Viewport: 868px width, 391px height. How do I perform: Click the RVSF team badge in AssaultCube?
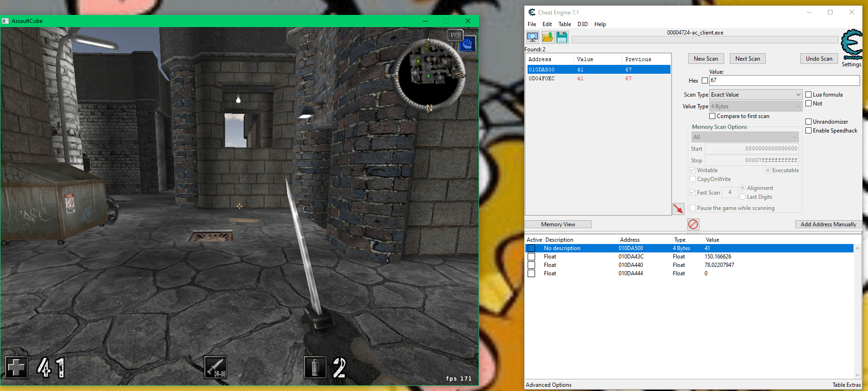tap(455, 35)
